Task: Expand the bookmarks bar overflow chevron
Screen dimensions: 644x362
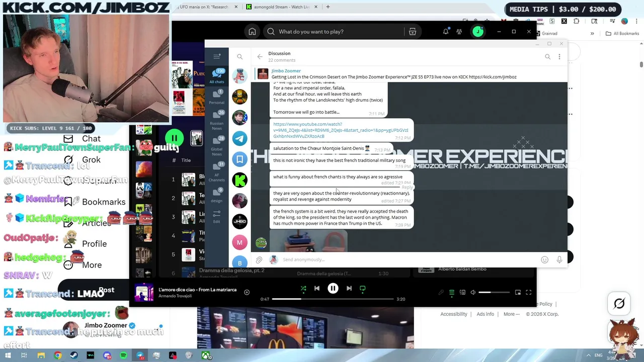Action: click(592, 34)
